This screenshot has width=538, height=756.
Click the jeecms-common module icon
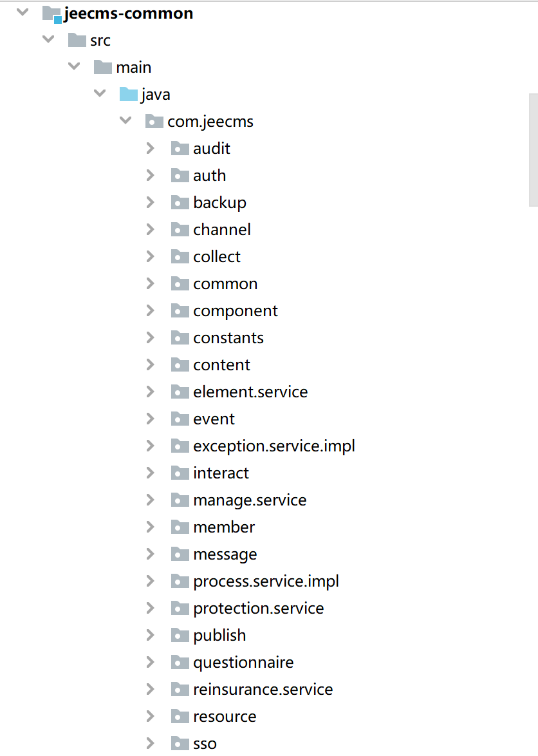click(51, 14)
